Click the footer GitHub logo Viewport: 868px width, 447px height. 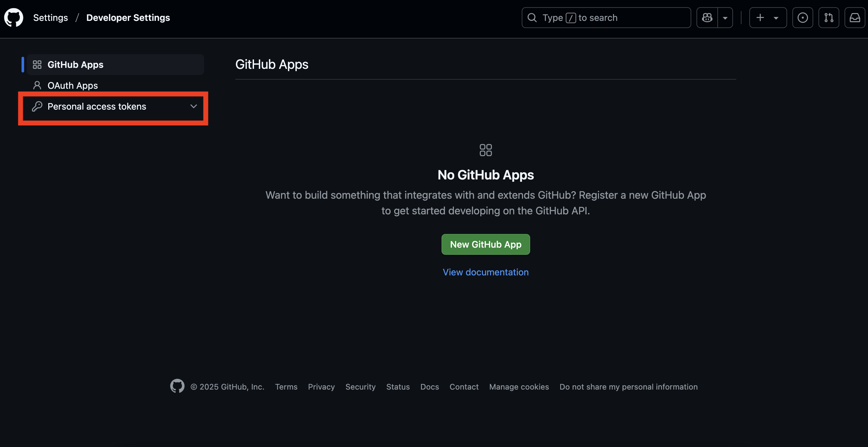[x=177, y=386]
